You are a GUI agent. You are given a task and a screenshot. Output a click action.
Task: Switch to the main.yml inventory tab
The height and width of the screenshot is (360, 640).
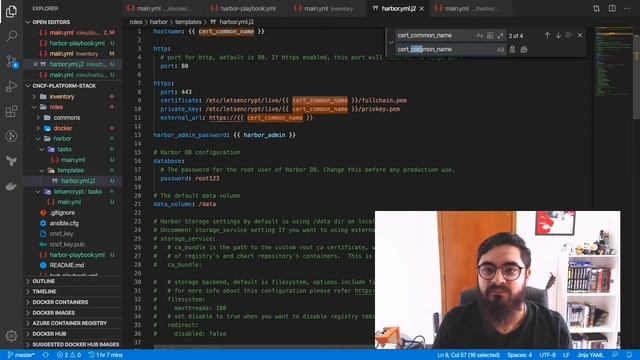(x=327, y=8)
